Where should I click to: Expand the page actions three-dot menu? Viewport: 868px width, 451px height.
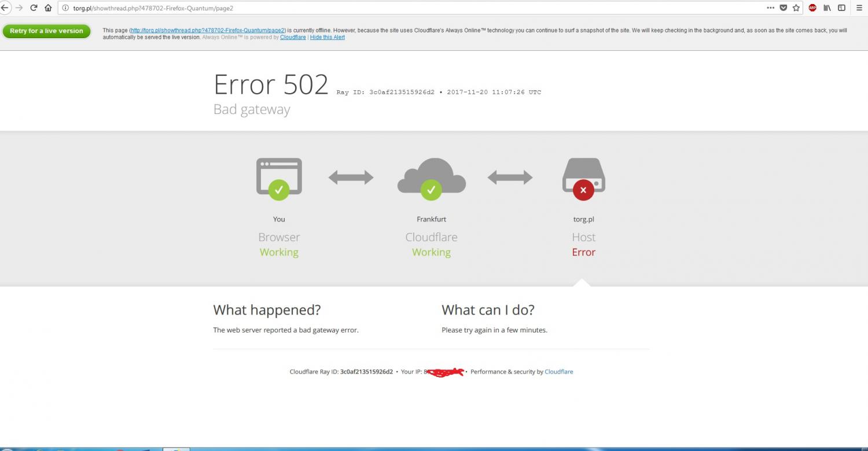770,8
